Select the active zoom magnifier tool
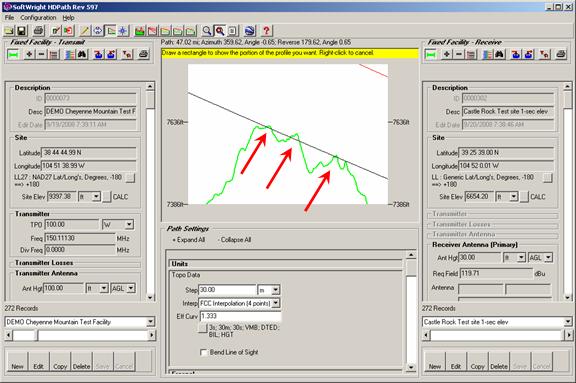The height and width of the screenshot is (383, 576). (x=220, y=31)
